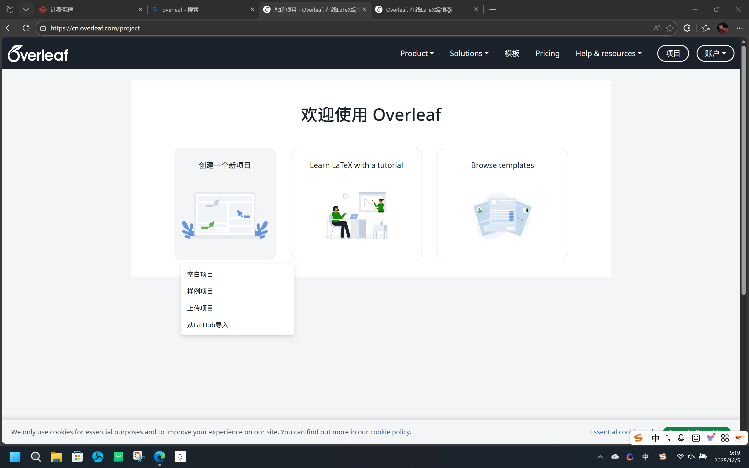
Task: Click the browser back arrow
Action: (x=11, y=28)
